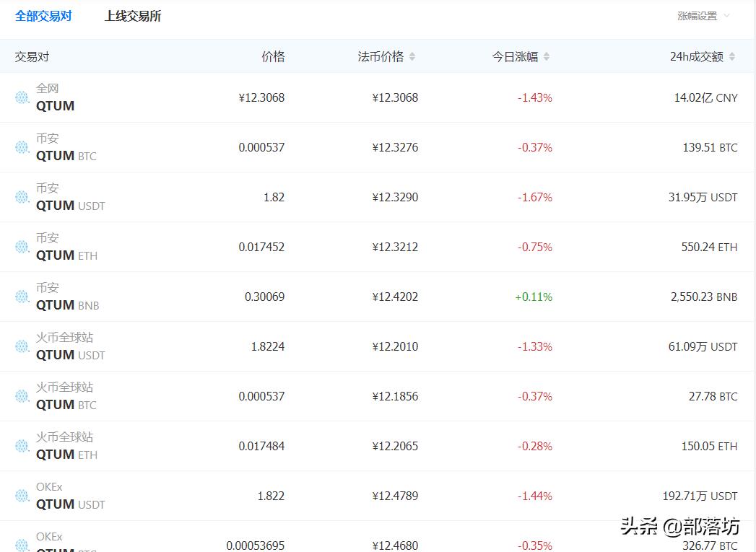Image resolution: width=756 pixels, height=552 pixels.
Task: Select the +0.11% change value
Action: pyautogui.click(x=534, y=297)
